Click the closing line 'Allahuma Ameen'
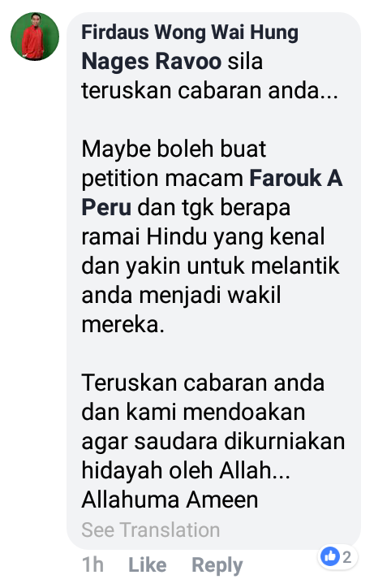The height and width of the screenshot is (588, 374). pos(170,499)
